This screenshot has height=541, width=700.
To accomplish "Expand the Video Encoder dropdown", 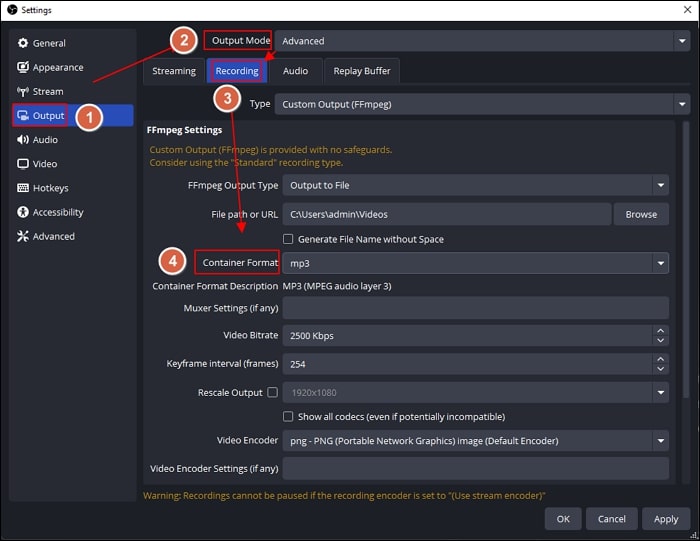I will coord(475,441).
